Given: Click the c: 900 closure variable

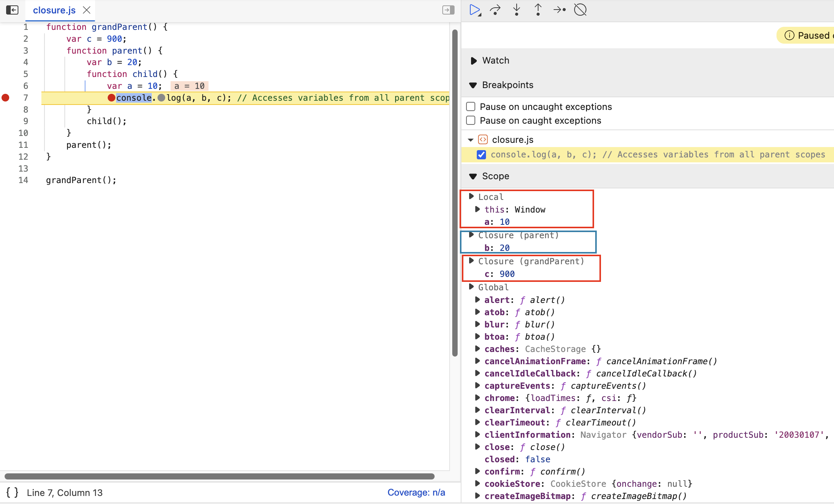Looking at the screenshot, I should 499,274.
